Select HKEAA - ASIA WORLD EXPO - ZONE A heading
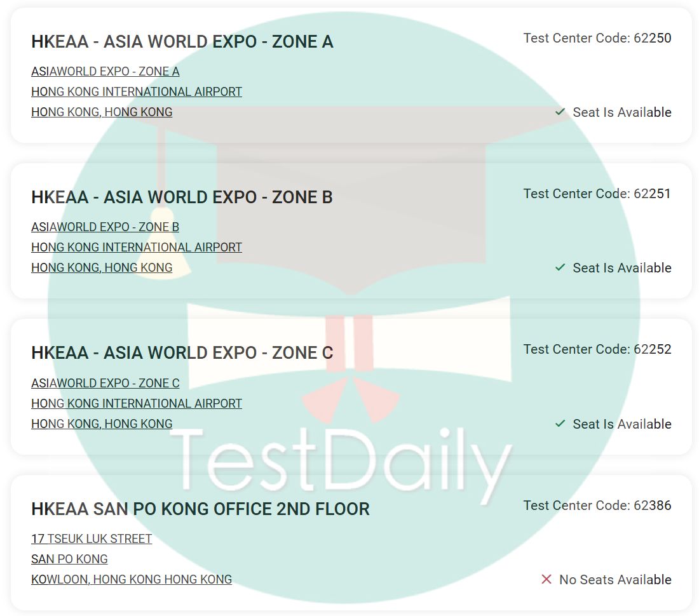The height and width of the screenshot is (616, 699). click(x=182, y=41)
